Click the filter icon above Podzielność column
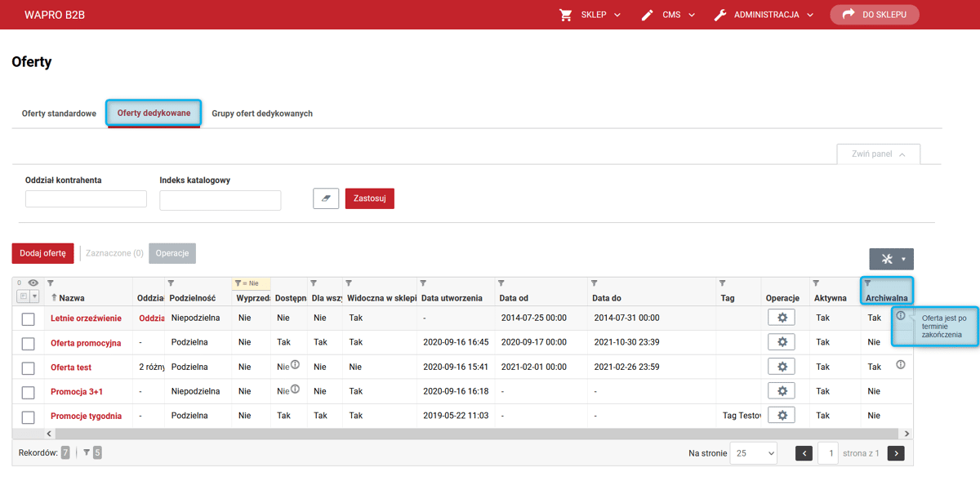980x481 pixels. 172,283
